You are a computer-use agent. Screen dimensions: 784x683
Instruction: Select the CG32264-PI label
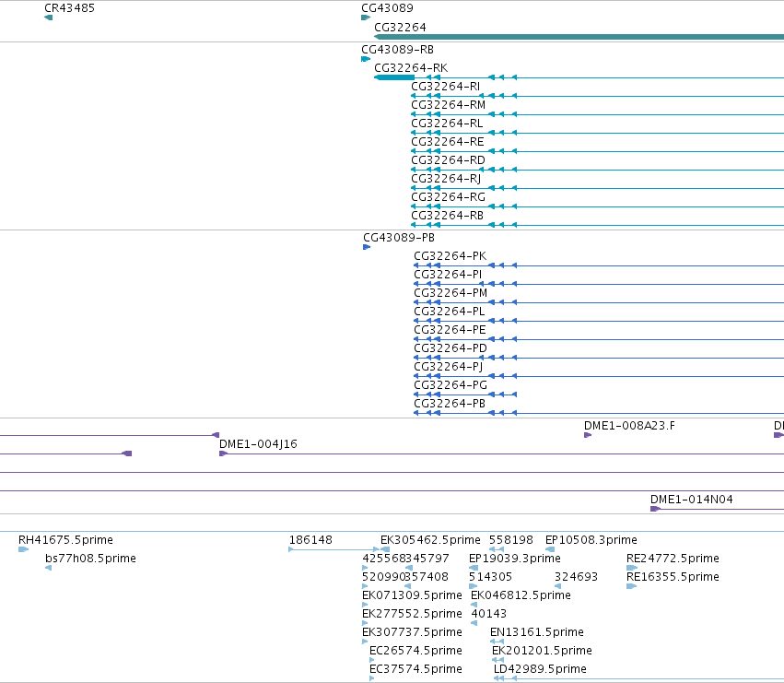[448, 275]
